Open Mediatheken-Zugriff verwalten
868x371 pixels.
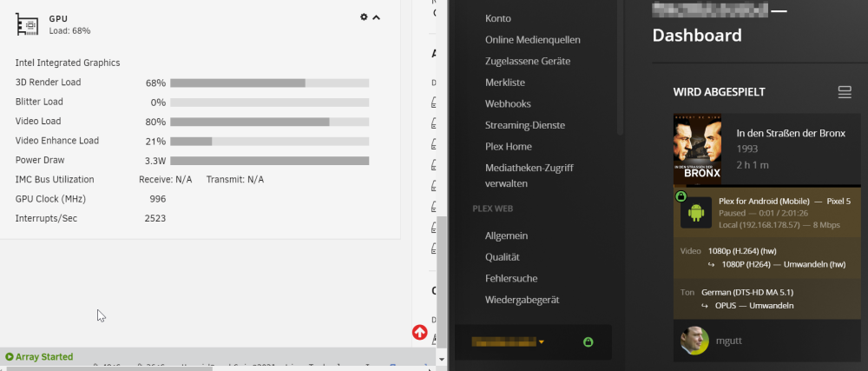(529, 176)
